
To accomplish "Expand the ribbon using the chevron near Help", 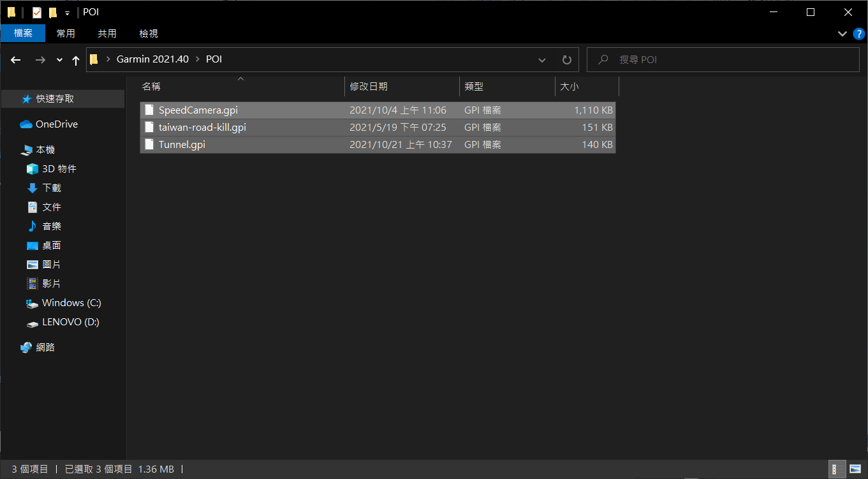I will pos(842,34).
